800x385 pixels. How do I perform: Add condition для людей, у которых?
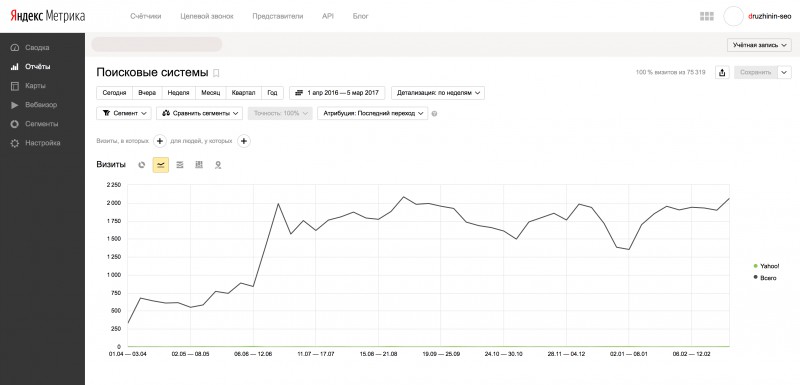pyautogui.click(x=244, y=141)
